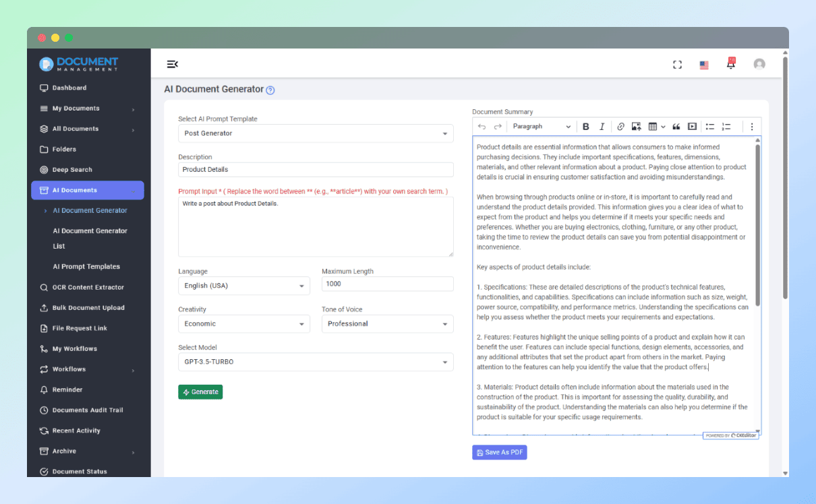816x504 pixels.
Task: Apply bold formatting in the editor
Action: [x=586, y=126]
